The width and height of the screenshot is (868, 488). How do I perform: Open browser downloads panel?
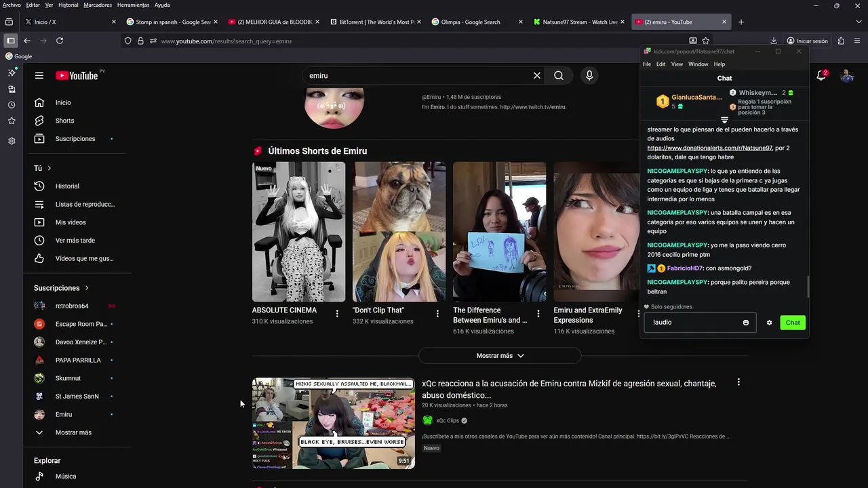tap(774, 41)
